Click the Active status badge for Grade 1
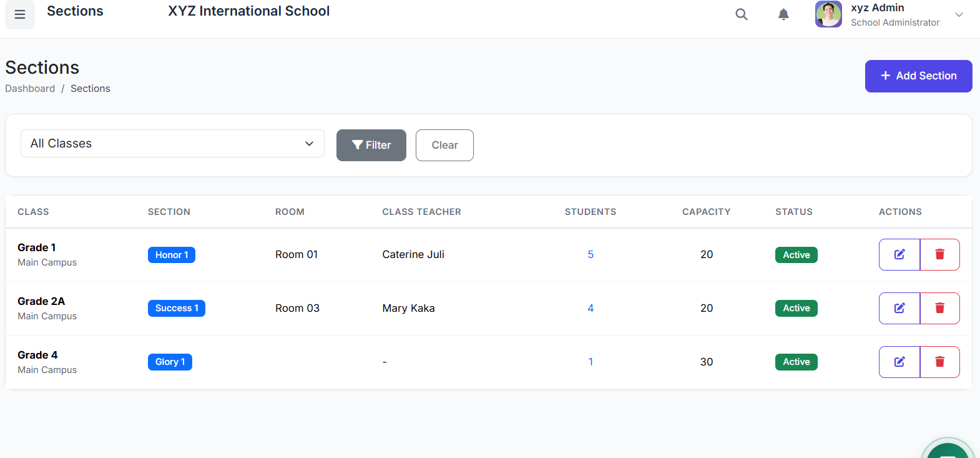This screenshot has width=980, height=458. click(x=796, y=255)
